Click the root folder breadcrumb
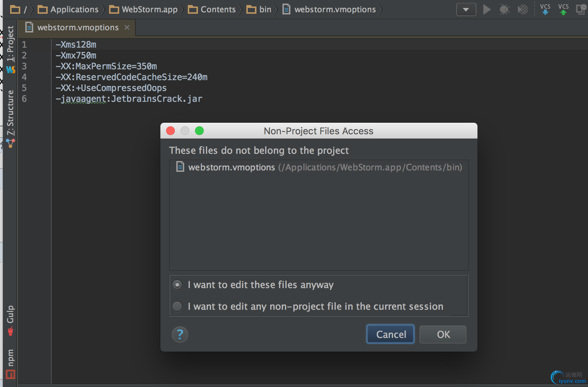The width and height of the screenshot is (588, 387). click(18, 9)
